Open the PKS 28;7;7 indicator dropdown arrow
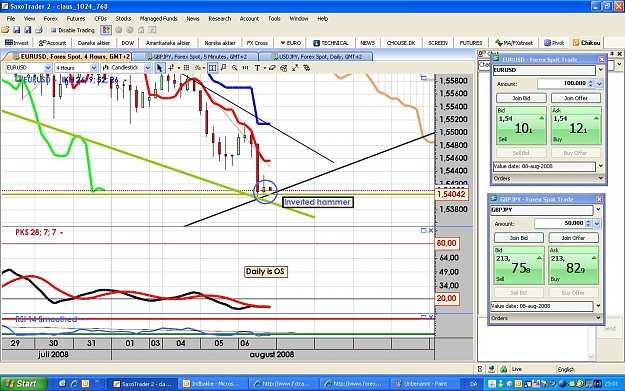Viewport: 625px width, 391px height. tap(61, 233)
